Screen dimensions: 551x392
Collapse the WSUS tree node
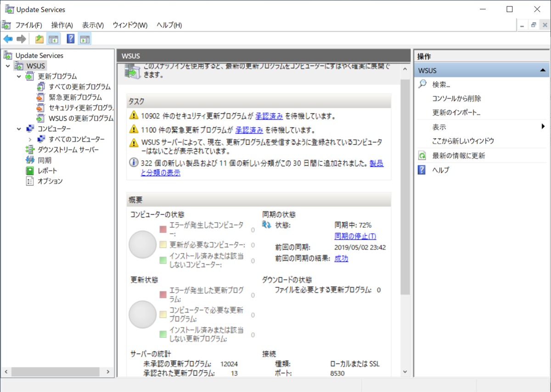pos(8,66)
